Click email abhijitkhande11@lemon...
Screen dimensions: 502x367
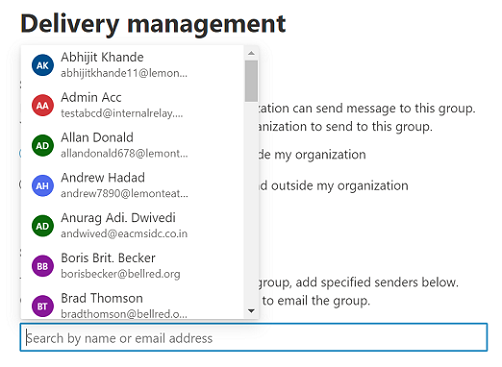pyautogui.click(x=124, y=73)
